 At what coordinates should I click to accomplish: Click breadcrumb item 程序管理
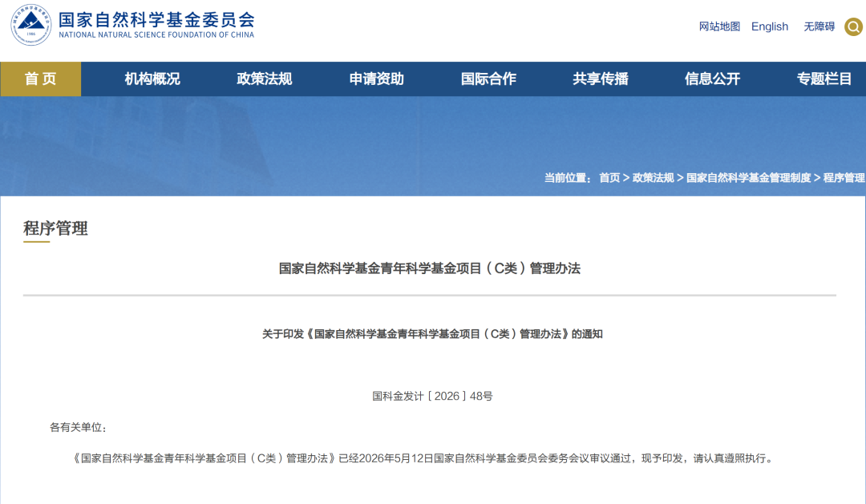[844, 178]
